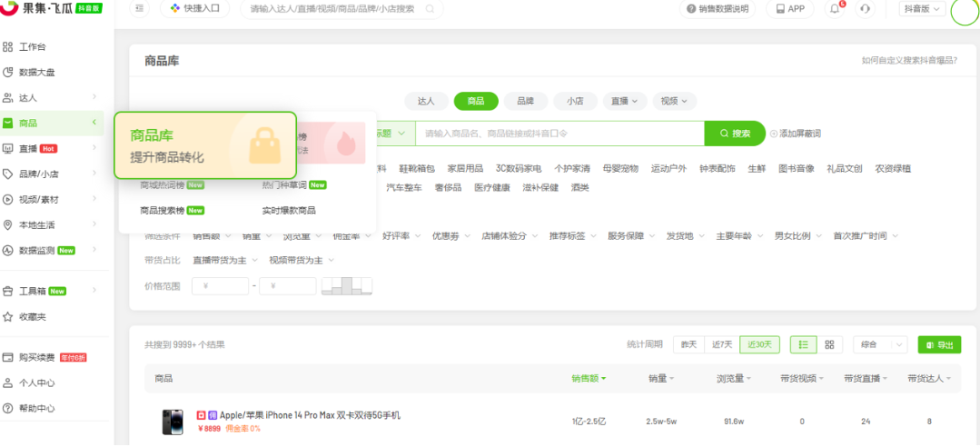Click the minimum price input field

pyautogui.click(x=220, y=286)
